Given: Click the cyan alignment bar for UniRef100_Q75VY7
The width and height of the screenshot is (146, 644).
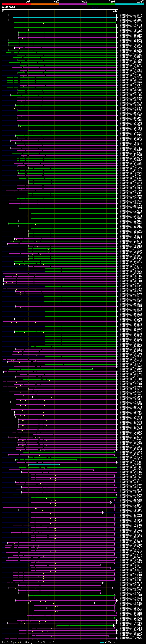Looking at the screenshot, I should tap(63, 15).
